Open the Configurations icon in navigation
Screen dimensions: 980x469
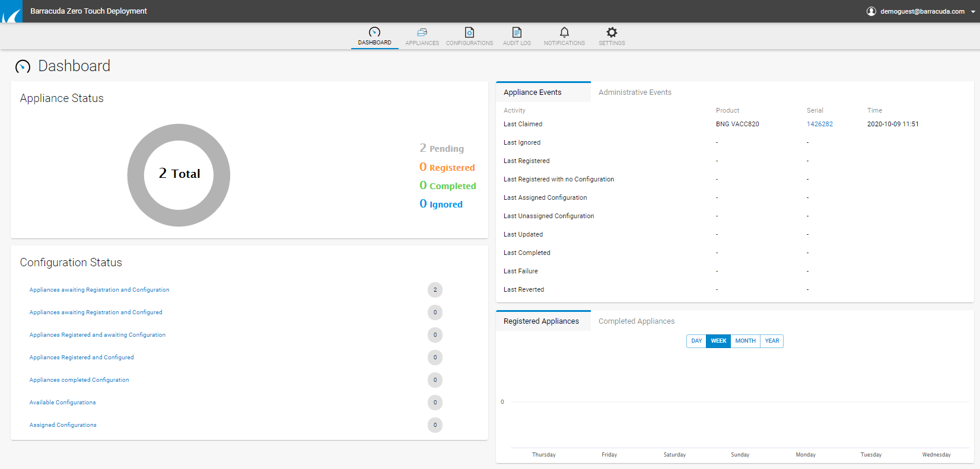(469, 32)
